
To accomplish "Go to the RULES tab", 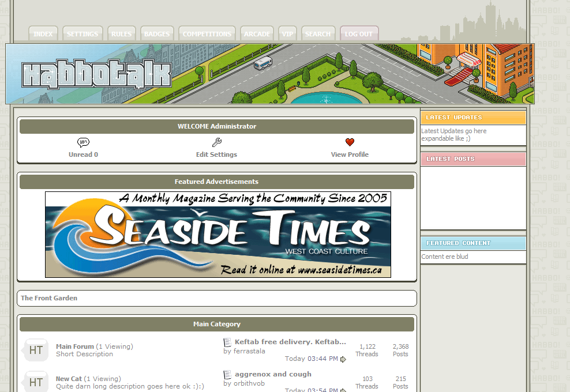I will [121, 33].
